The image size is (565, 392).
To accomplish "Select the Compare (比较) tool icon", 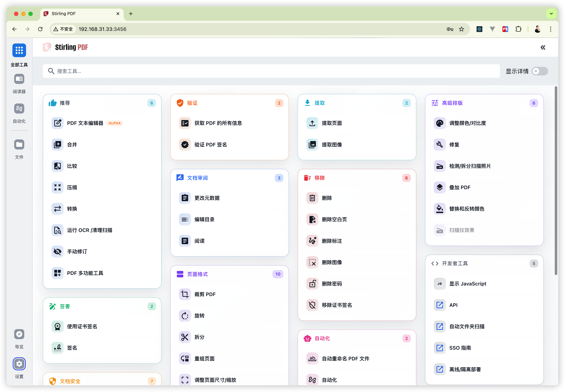I will [x=58, y=166].
